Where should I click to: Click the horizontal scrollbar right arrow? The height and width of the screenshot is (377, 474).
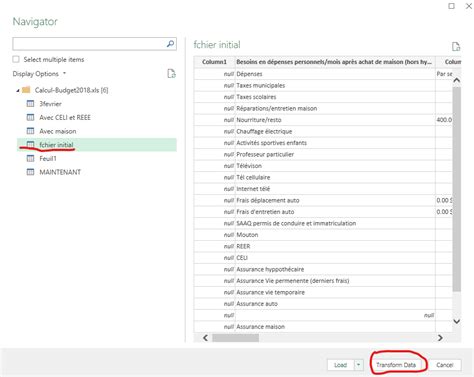(x=440, y=338)
